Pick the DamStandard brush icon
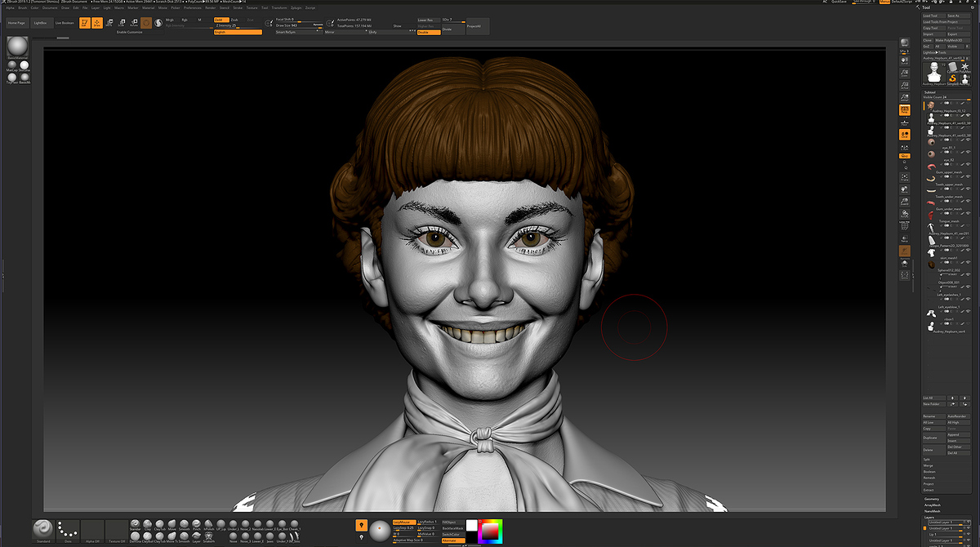 tap(135, 536)
